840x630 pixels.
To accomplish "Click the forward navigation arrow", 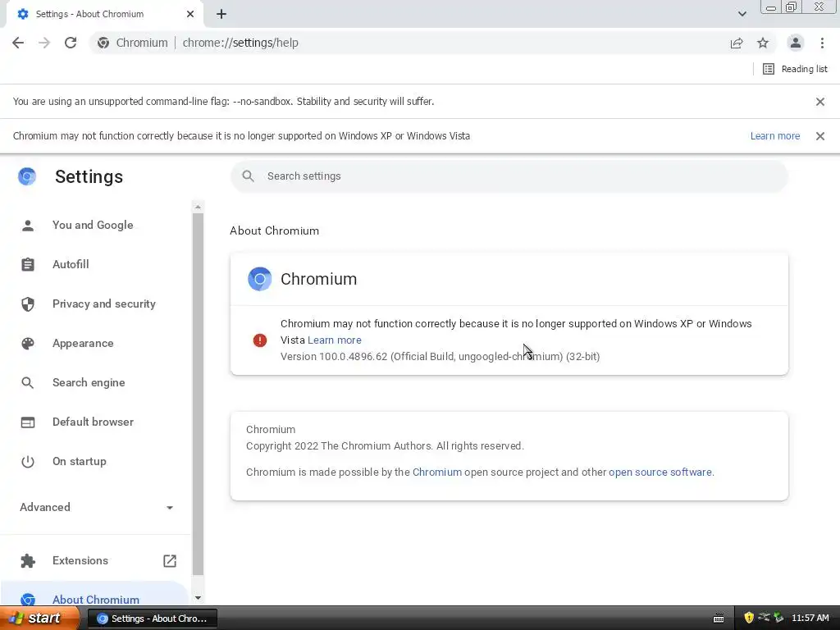I will (x=44, y=43).
